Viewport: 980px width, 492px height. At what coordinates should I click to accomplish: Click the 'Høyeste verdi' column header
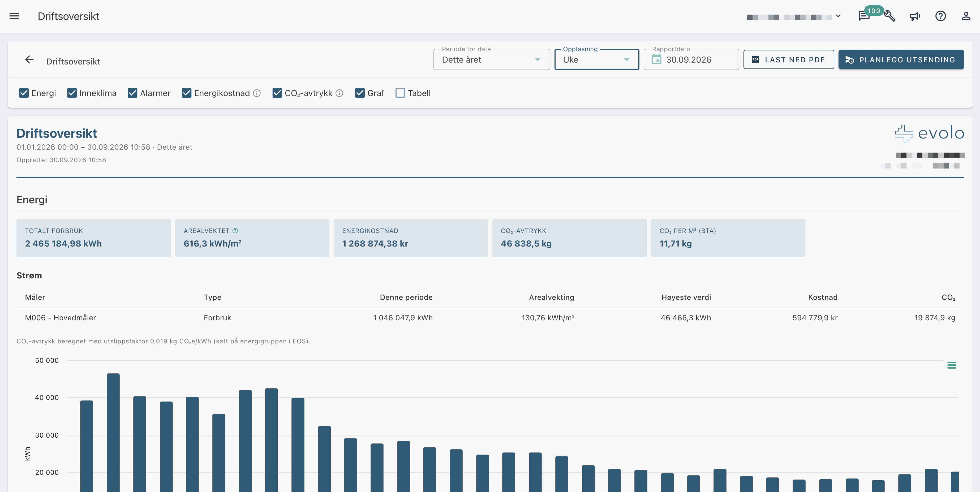[x=686, y=297]
